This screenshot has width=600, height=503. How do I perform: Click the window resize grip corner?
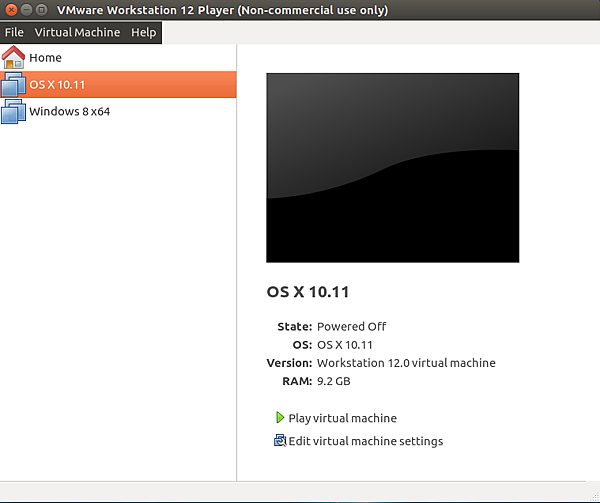click(595, 498)
